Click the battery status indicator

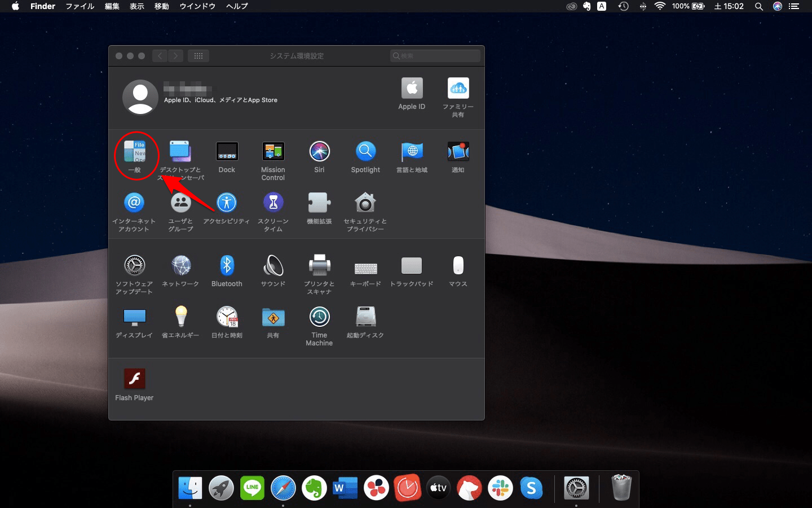point(689,6)
